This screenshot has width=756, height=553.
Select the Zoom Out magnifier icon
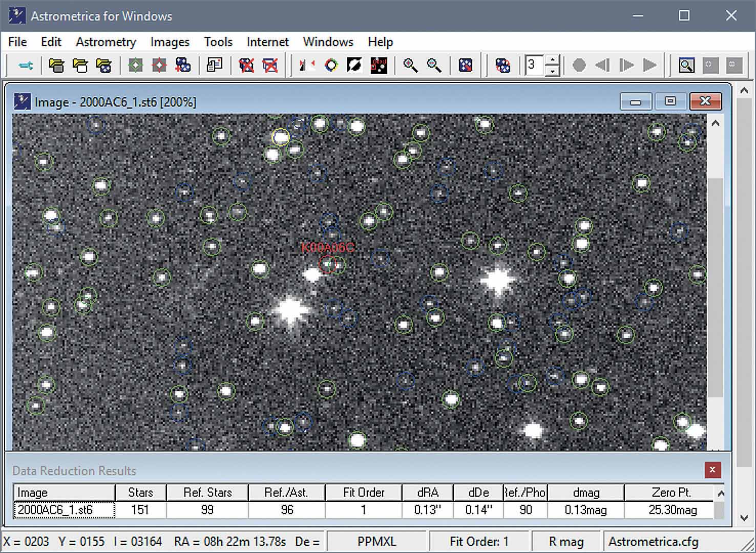point(434,65)
